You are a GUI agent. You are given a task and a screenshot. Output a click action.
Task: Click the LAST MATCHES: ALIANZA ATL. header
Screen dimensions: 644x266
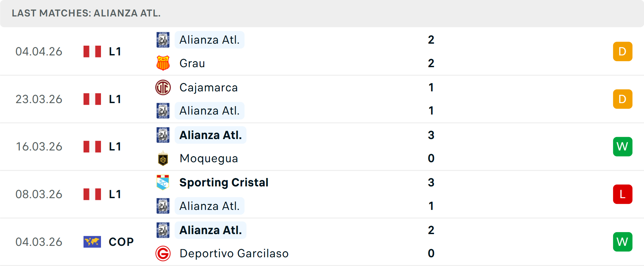pos(86,14)
